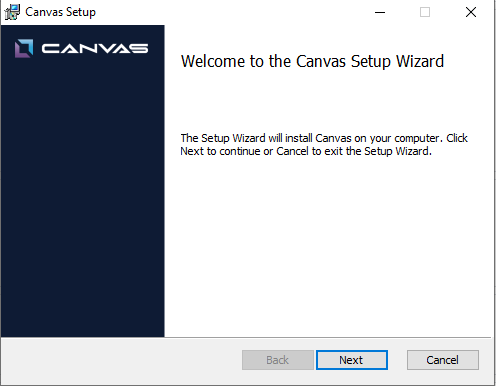Screen dimensions: 496x386
Task: Minimize the Canvas Setup window
Action: click(380, 12)
